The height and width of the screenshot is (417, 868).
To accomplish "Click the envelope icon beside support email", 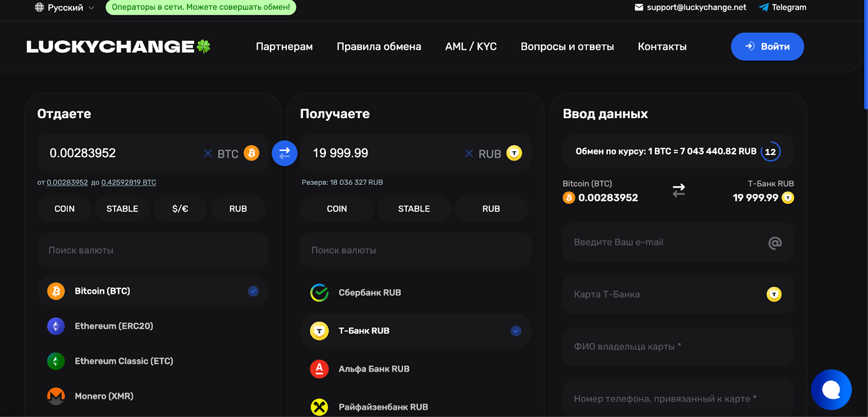I will 639,7.
